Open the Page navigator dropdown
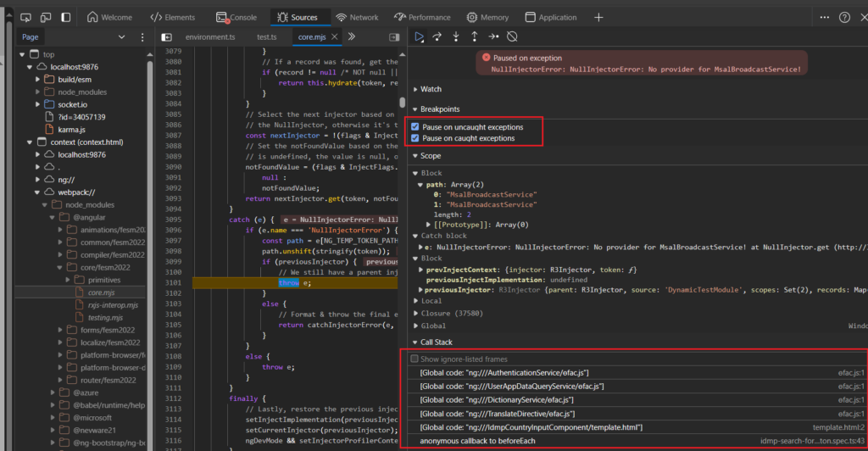The image size is (868, 451). 121,37
